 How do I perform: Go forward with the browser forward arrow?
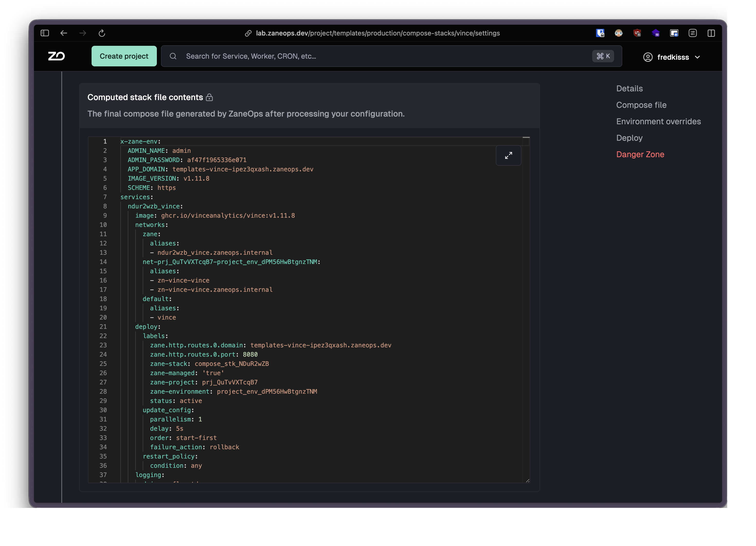click(x=83, y=33)
